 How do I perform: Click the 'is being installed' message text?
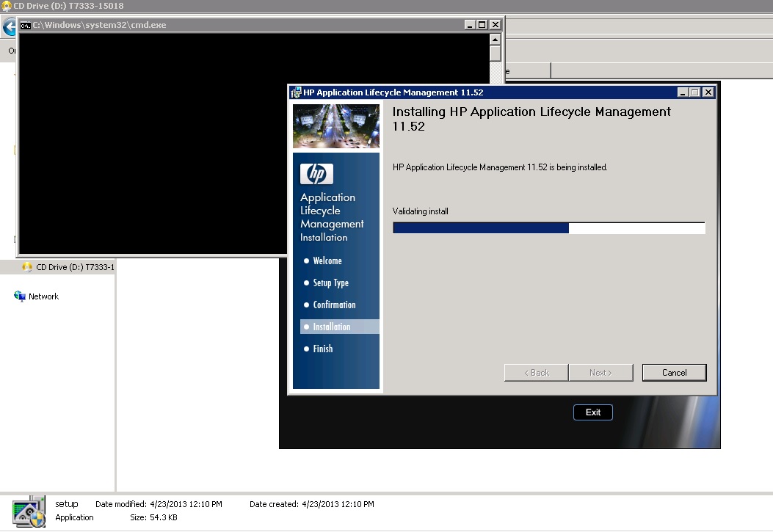coord(500,167)
